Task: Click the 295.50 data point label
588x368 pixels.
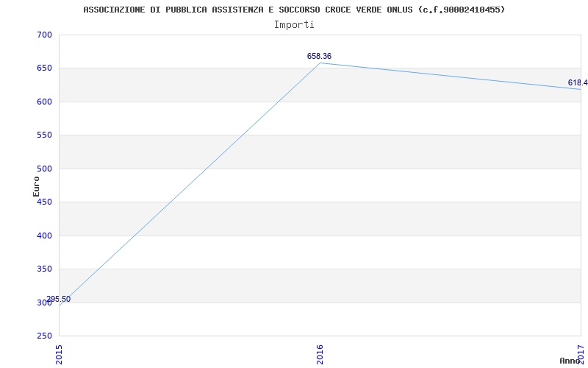Action: point(58,300)
